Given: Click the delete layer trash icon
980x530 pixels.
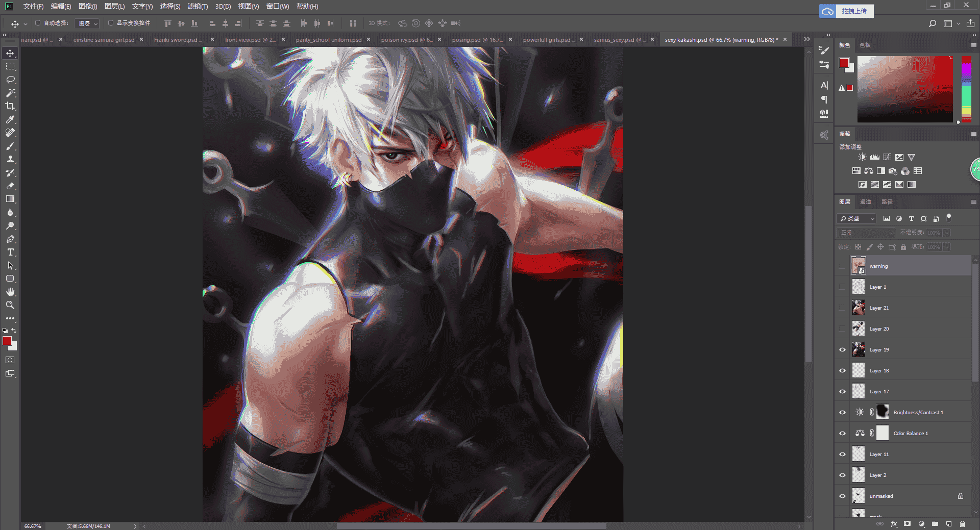Looking at the screenshot, I should coord(962,524).
